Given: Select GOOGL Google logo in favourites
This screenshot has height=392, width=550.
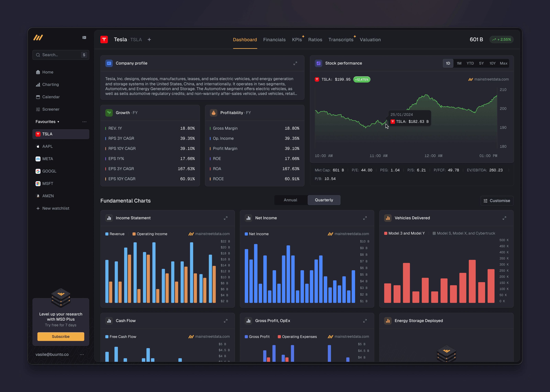Looking at the screenshot, I should (38, 171).
